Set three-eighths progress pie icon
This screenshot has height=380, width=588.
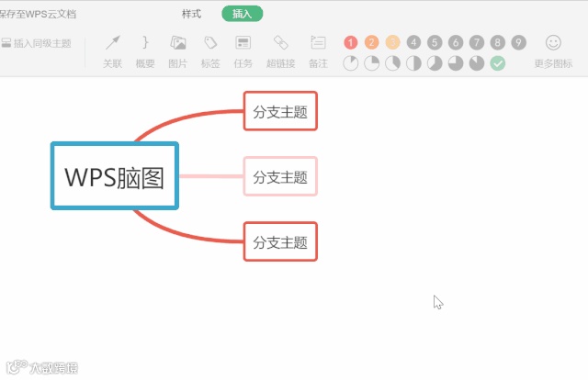click(x=392, y=63)
